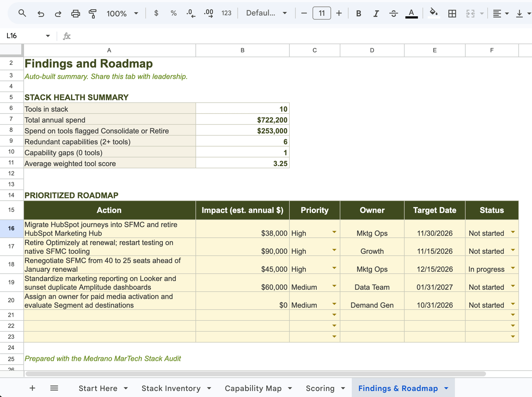Open Priority dropdown for Optimizely row
This screenshot has height=397, width=532.
pos(334,250)
